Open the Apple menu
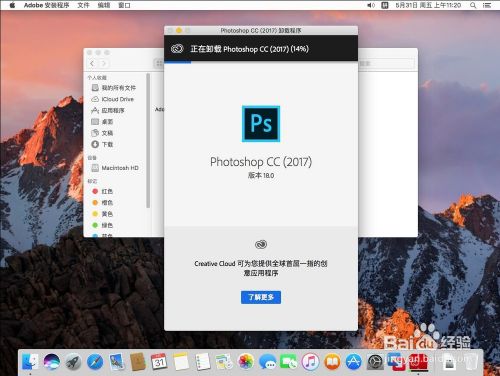The height and width of the screenshot is (376, 500). [x=12, y=5]
